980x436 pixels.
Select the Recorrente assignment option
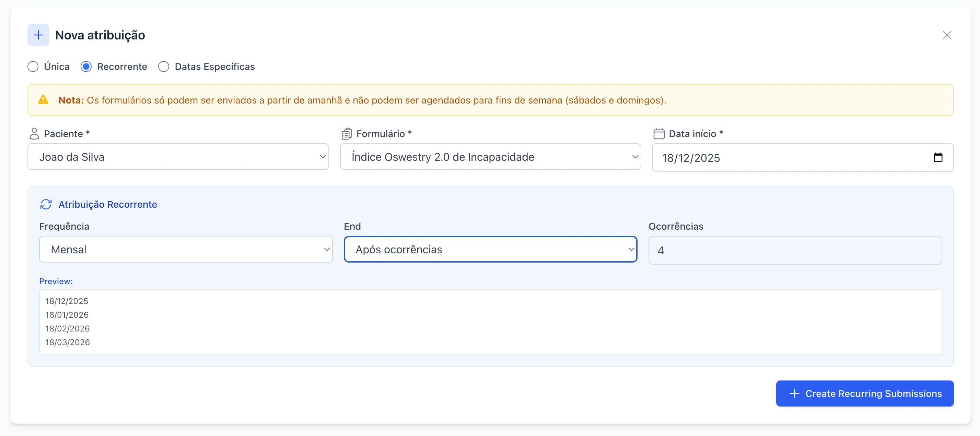click(86, 66)
